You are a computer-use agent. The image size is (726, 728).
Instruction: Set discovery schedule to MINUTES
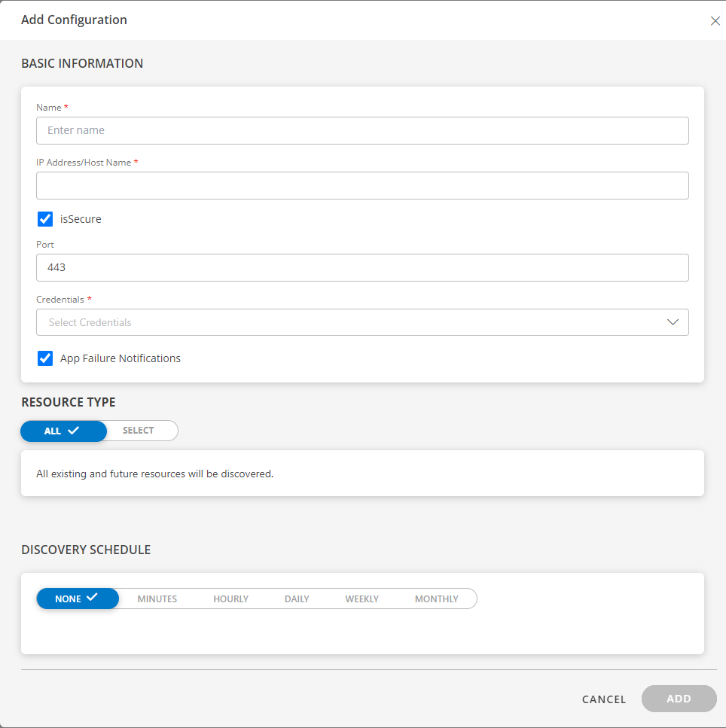pyautogui.click(x=157, y=599)
